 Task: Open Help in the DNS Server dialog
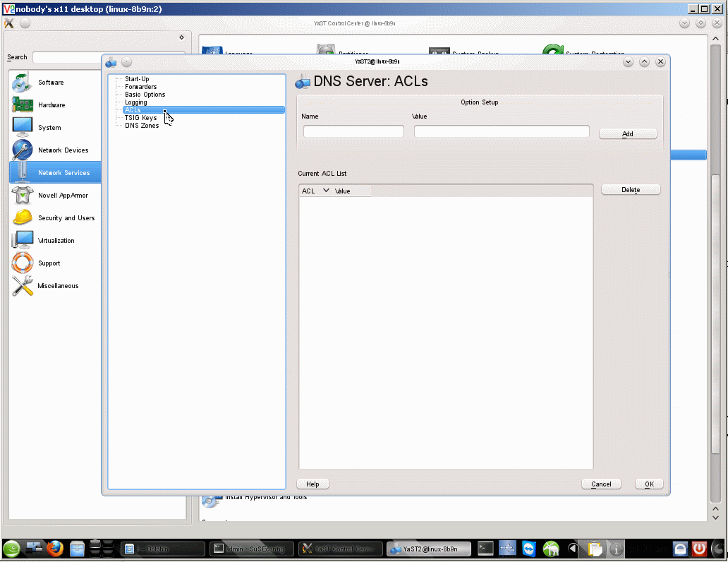click(x=313, y=484)
